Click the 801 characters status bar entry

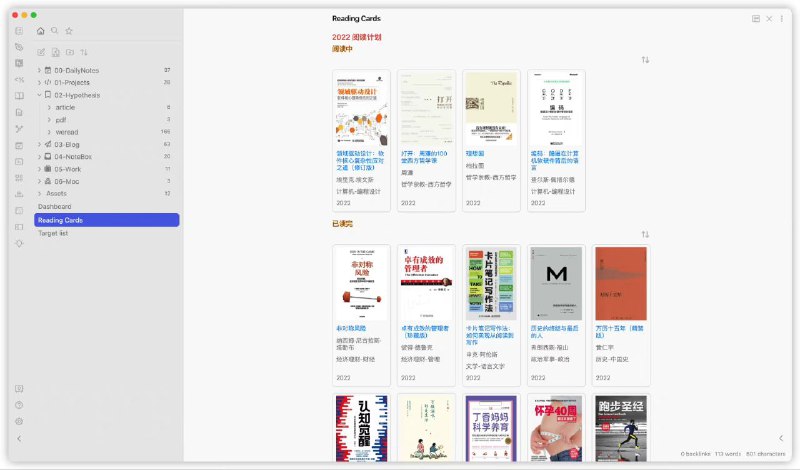[x=766, y=454]
